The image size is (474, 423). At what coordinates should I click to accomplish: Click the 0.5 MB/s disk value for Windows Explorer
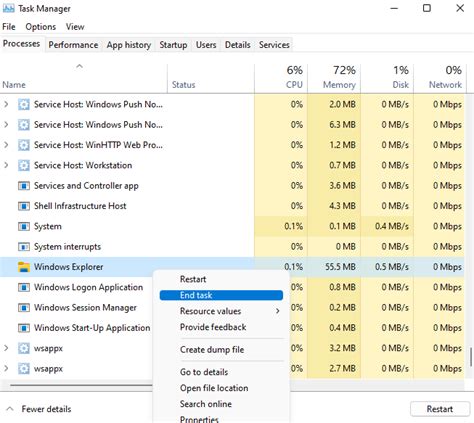point(392,267)
